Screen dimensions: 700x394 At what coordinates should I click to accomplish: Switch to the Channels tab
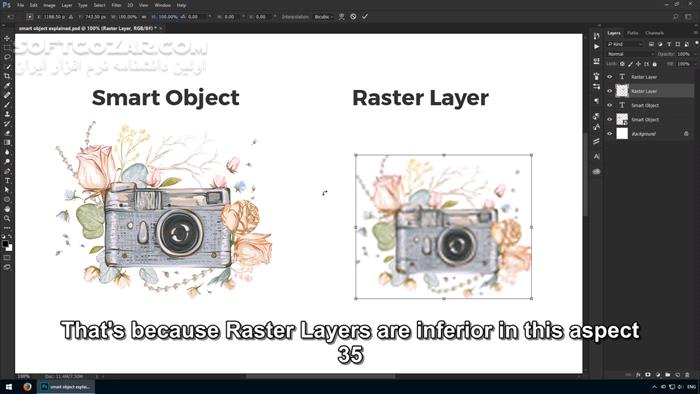click(654, 33)
